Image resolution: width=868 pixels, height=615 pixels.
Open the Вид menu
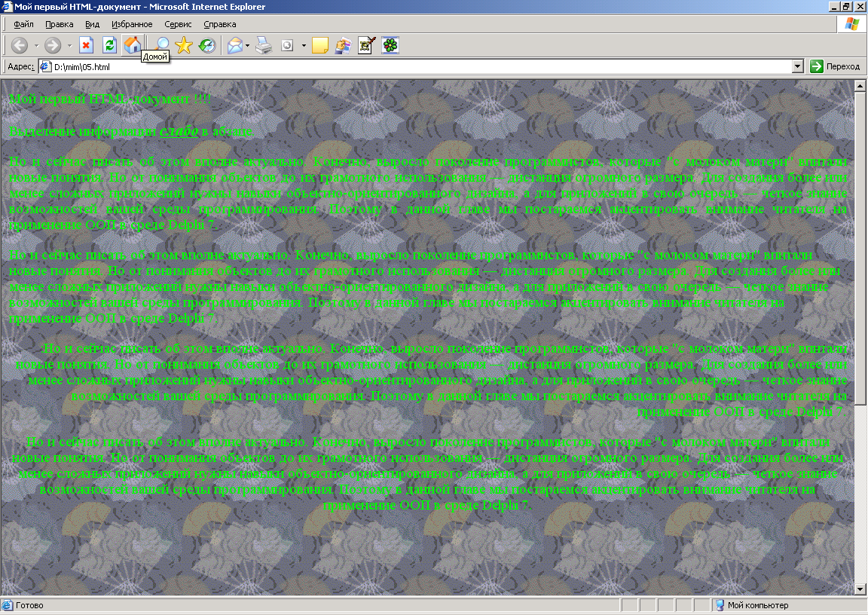point(92,24)
